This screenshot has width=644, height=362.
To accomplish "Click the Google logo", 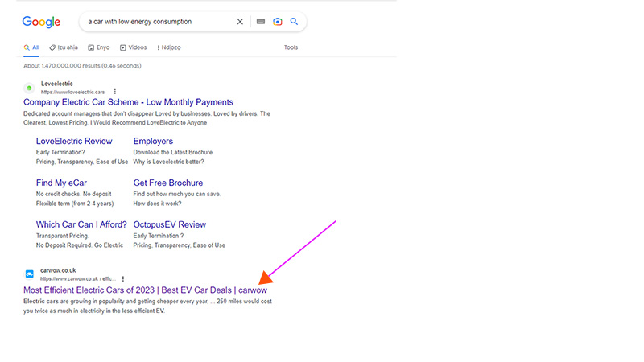I will 41,22.
